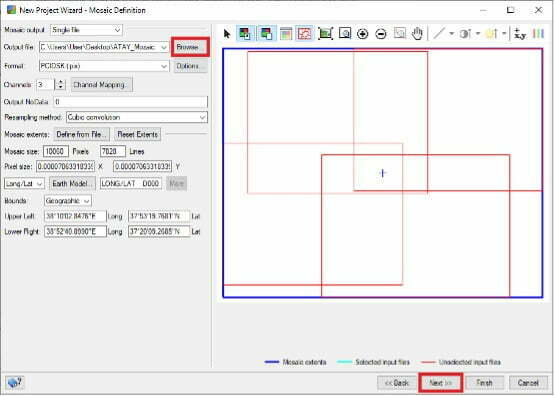Open the help icon at bottom left
Image resolution: width=554 pixels, height=396 pixels.
[x=15, y=383]
